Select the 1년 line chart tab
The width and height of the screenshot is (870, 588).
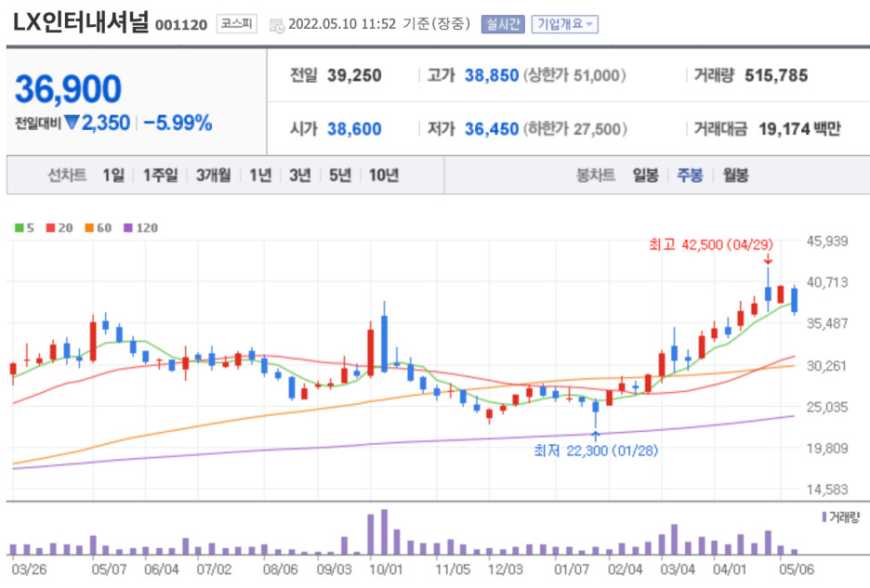point(260,176)
